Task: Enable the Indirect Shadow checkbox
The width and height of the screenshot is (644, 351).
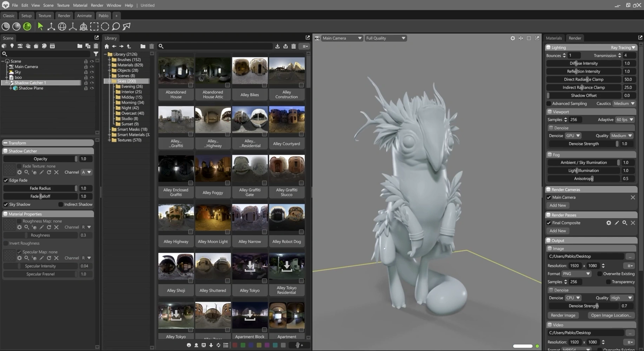Action: pos(61,204)
